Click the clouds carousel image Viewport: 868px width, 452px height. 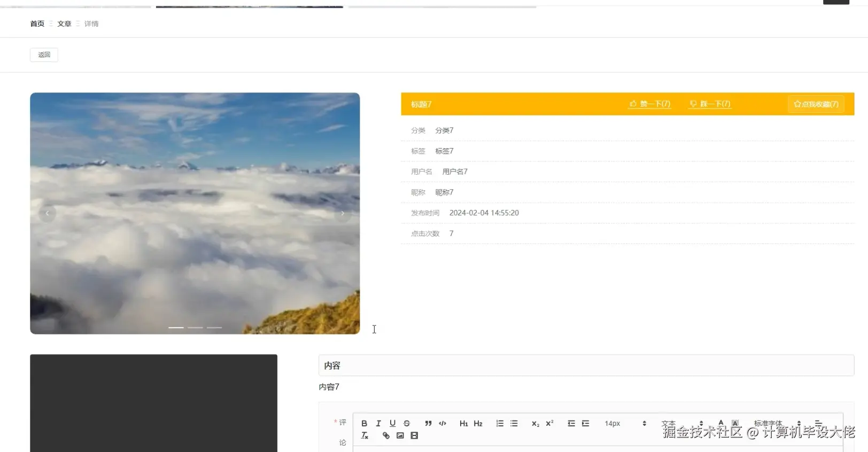click(195, 213)
